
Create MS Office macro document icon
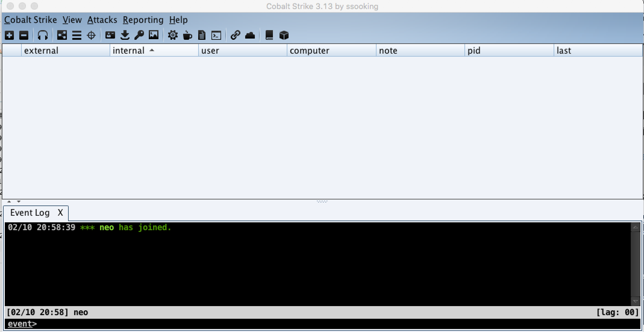pyautogui.click(x=202, y=35)
